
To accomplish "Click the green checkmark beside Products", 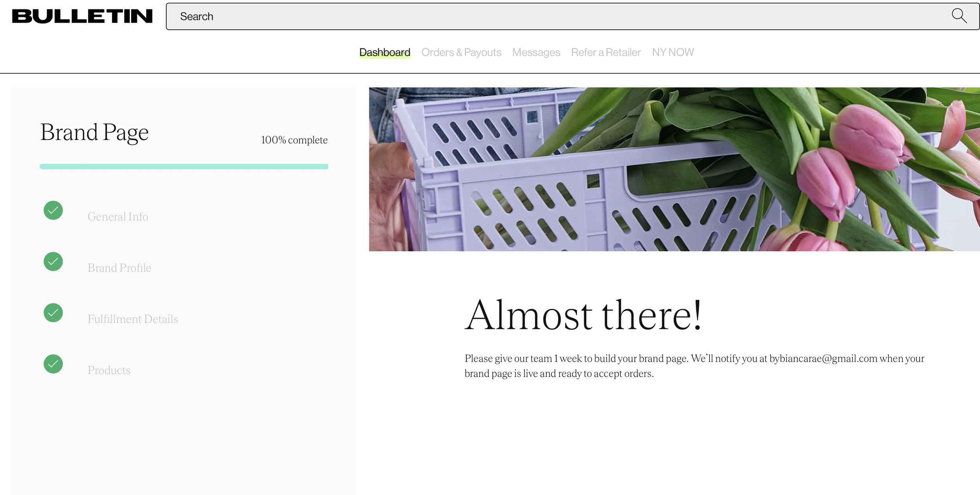I will coord(53,364).
